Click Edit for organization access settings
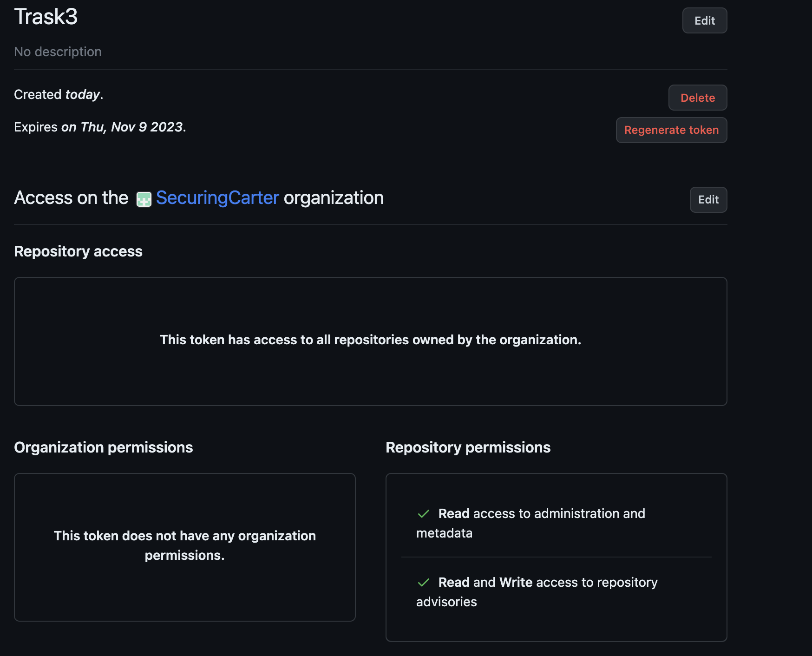Viewport: 812px width, 656px height. coord(708,199)
